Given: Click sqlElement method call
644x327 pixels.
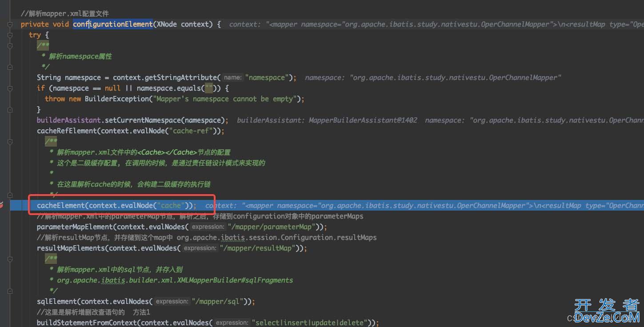Looking at the screenshot, I should [56, 301].
